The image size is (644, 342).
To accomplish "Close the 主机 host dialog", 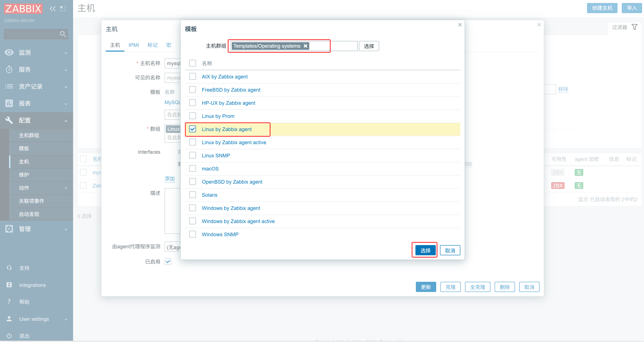I will click(539, 25).
